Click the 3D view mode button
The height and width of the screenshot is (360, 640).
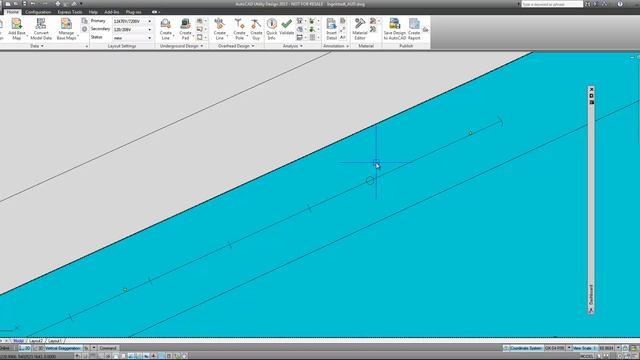(38, 348)
